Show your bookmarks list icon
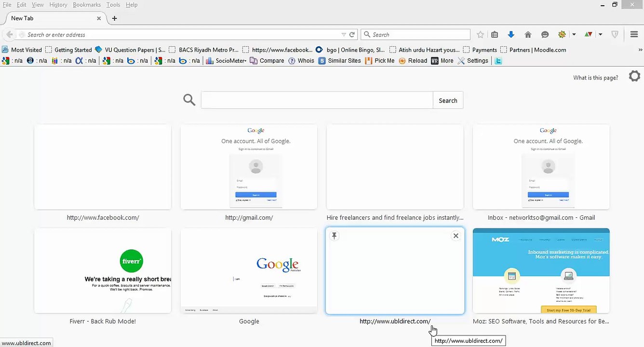644x347 pixels. coord(495,35)
